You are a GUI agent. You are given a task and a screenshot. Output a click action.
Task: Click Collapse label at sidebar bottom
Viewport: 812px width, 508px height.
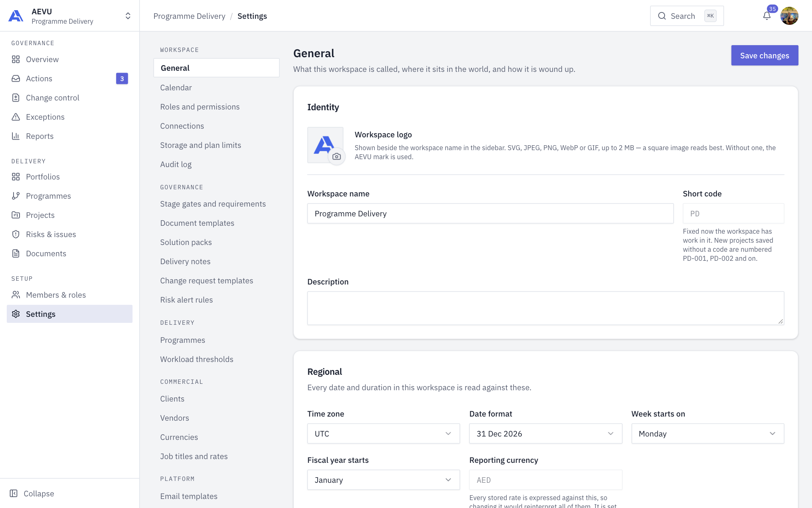click(x=39, y=494)
